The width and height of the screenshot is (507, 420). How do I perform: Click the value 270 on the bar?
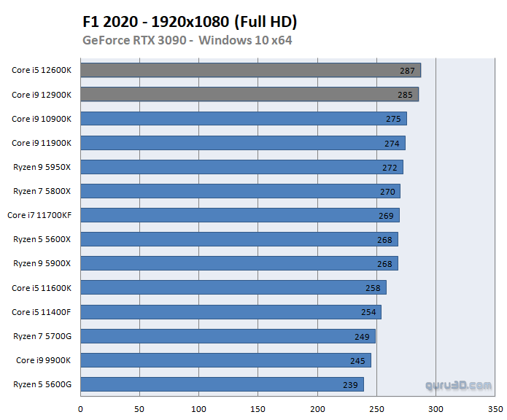(387, 192)
